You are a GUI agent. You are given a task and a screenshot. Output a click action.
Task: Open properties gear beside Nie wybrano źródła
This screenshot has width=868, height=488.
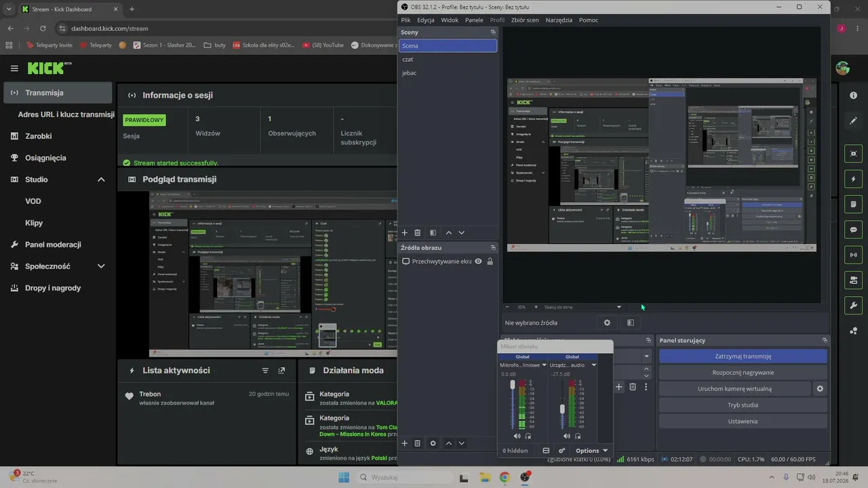pyautogui.click(x=607, y=323)
